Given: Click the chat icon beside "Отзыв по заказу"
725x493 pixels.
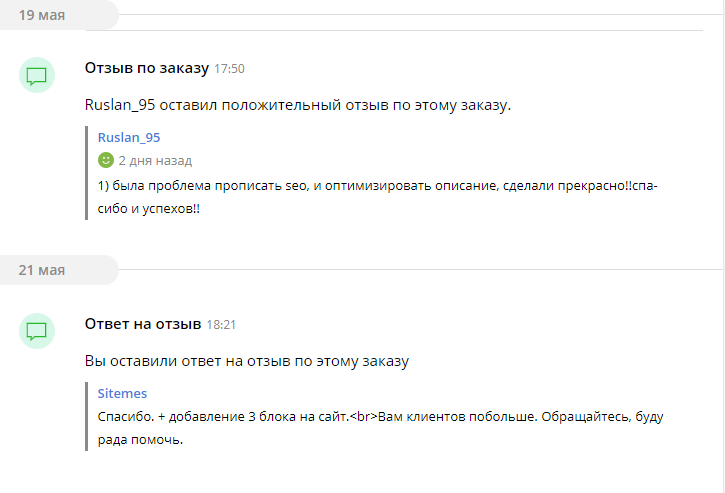Looking at the screenshot, I should tap(37, 75).
